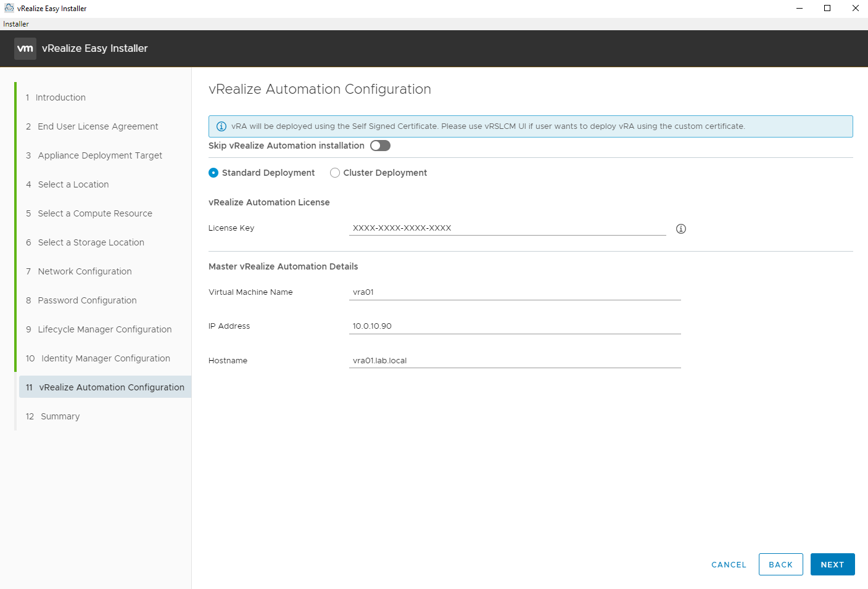Open Appliance Deployment Target step

[94, 155]
